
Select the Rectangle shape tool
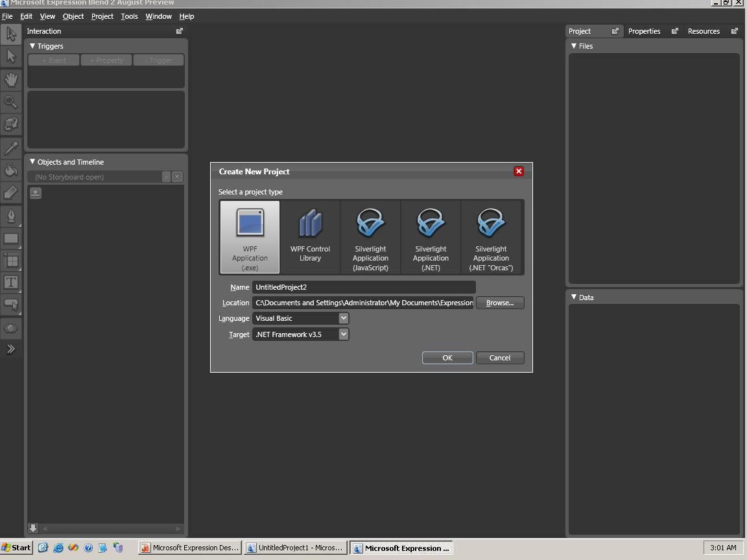[x=11, y=239]
